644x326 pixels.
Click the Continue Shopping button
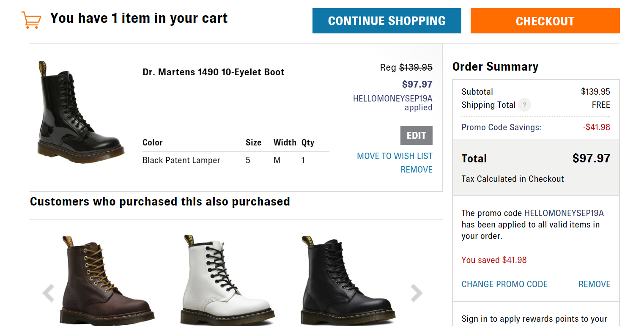click(x=387, y=21)
